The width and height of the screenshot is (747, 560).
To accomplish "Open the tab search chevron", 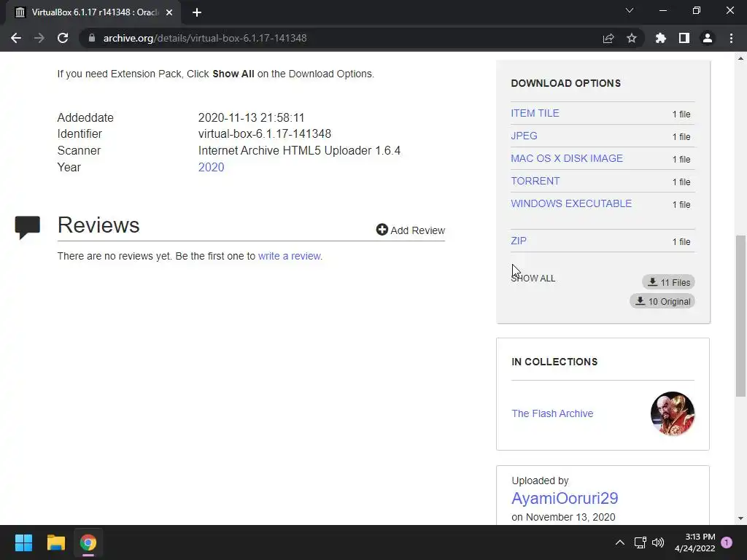I will point(630,10).
